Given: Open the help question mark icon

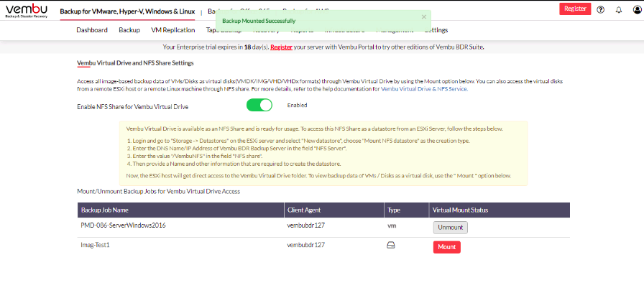Looking at the screenshot, I should tap(600, 10).
